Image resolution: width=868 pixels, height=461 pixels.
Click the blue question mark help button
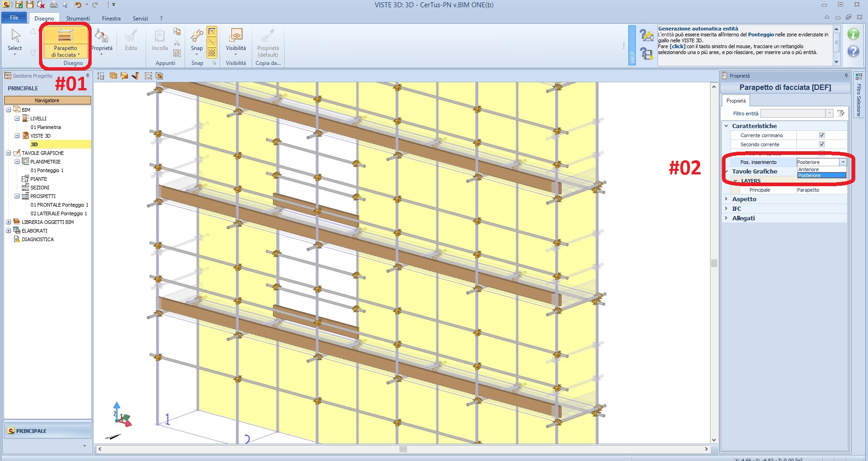[x=853, y=51]
